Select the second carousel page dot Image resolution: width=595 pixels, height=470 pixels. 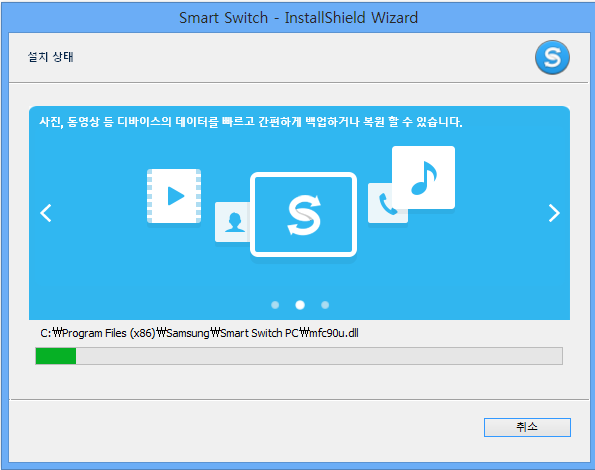pos(300,305)
